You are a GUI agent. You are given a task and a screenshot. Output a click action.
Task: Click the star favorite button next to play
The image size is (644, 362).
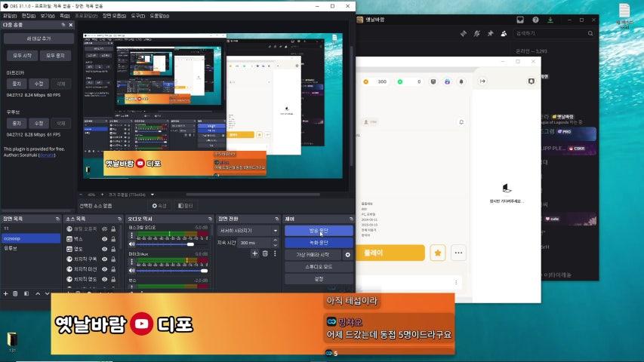pyautogui.click(x=438, y=253)
